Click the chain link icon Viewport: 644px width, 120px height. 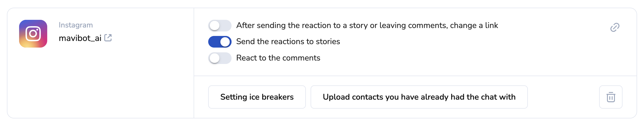(615, 27)
